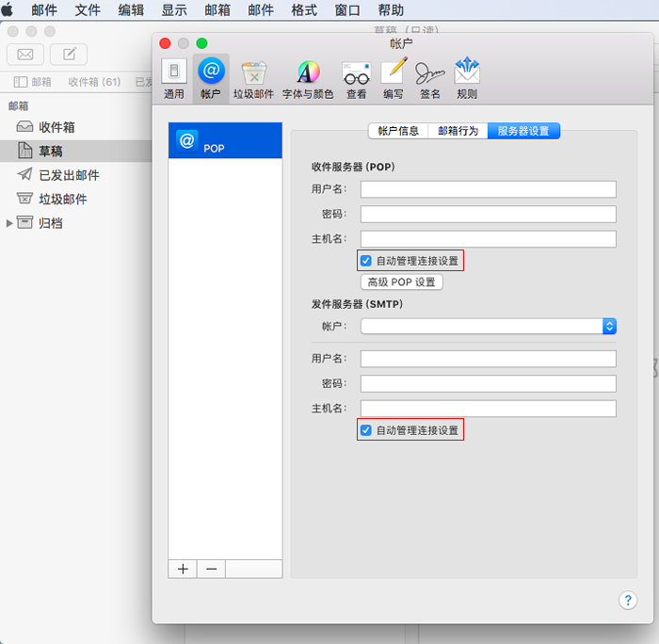Click the help question mark button

tap(628, 601)
